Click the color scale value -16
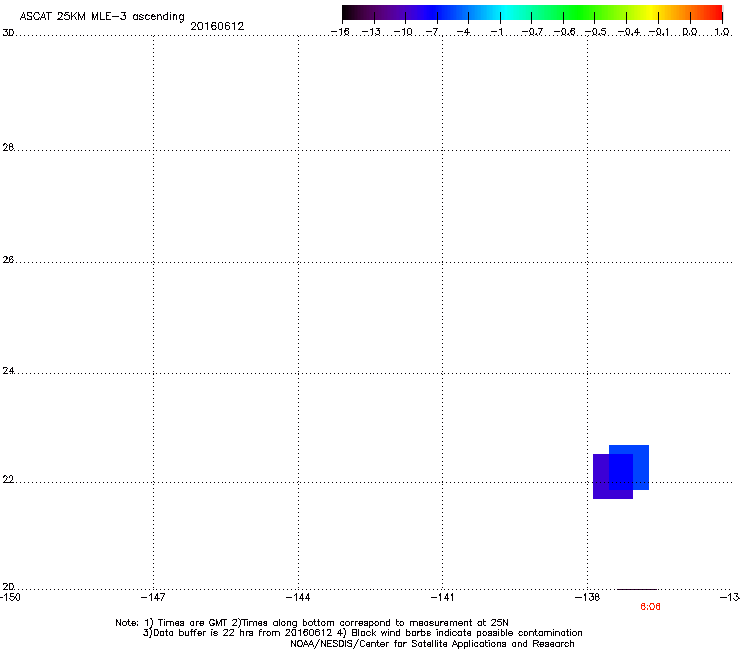This screenshot has height=650, width=740. coord(340,32)
